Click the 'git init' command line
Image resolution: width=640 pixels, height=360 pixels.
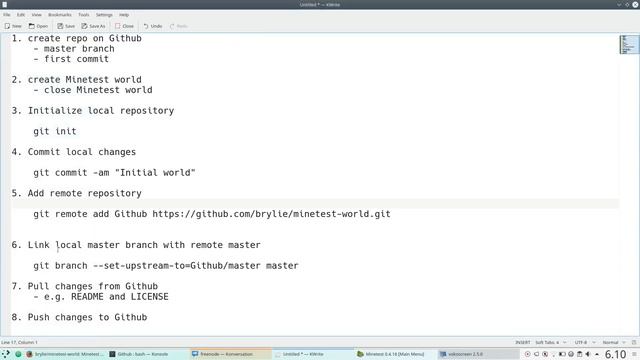(x=55, y=131)
